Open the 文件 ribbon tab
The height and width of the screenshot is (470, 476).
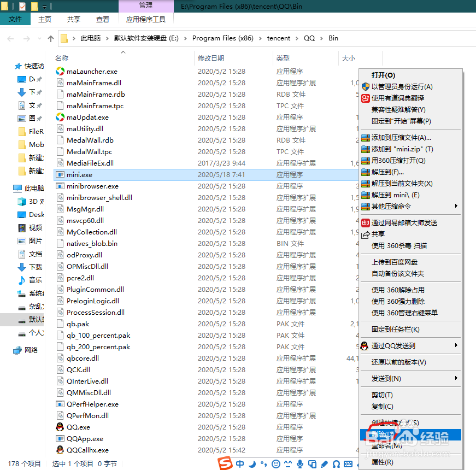tap(15, 19)
